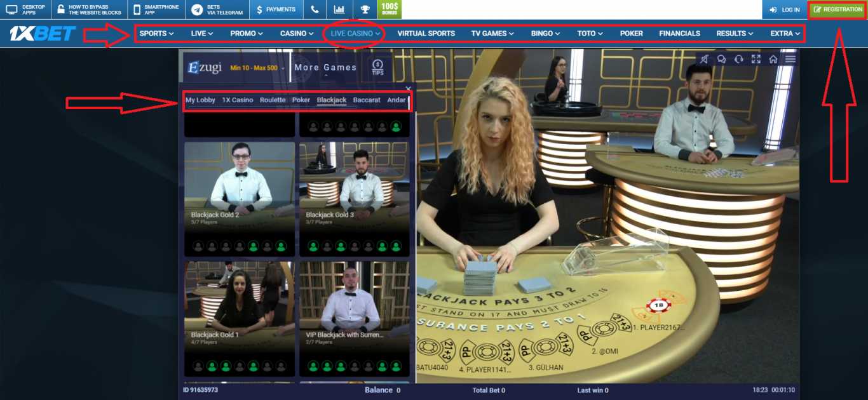Screen dimensions: 868x400
Task: Open Blackjack Gold 3 table
Action: 355,199
